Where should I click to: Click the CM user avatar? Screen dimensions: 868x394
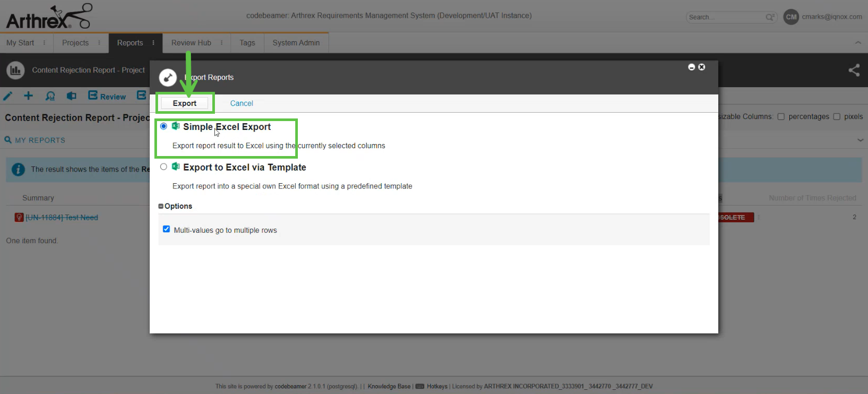pos(791,17)
